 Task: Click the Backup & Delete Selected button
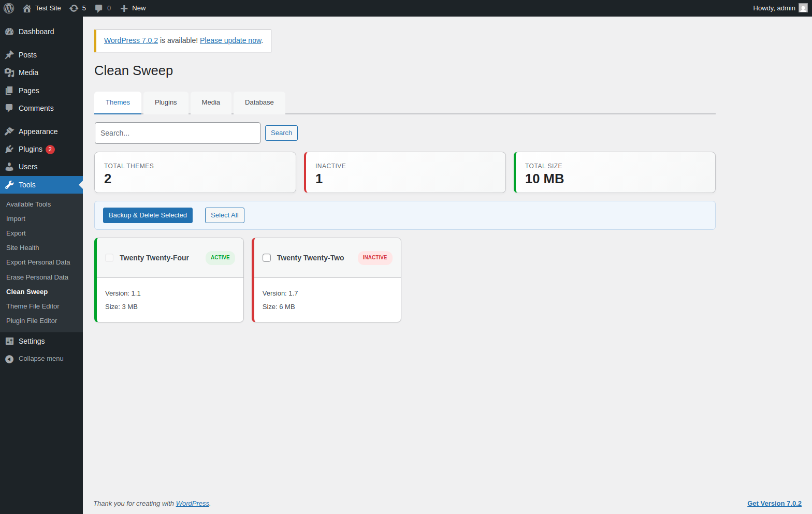pos(148,215)
